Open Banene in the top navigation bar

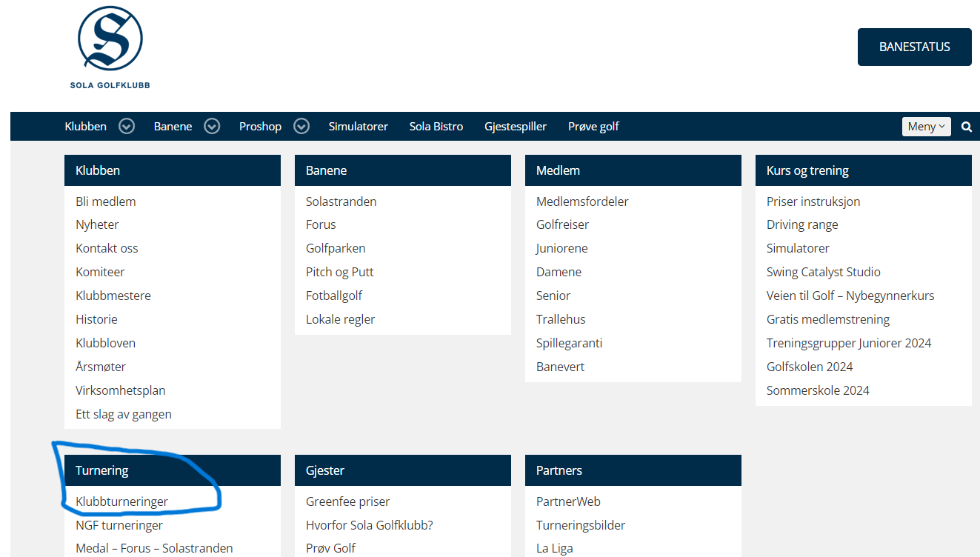(173, 127)
